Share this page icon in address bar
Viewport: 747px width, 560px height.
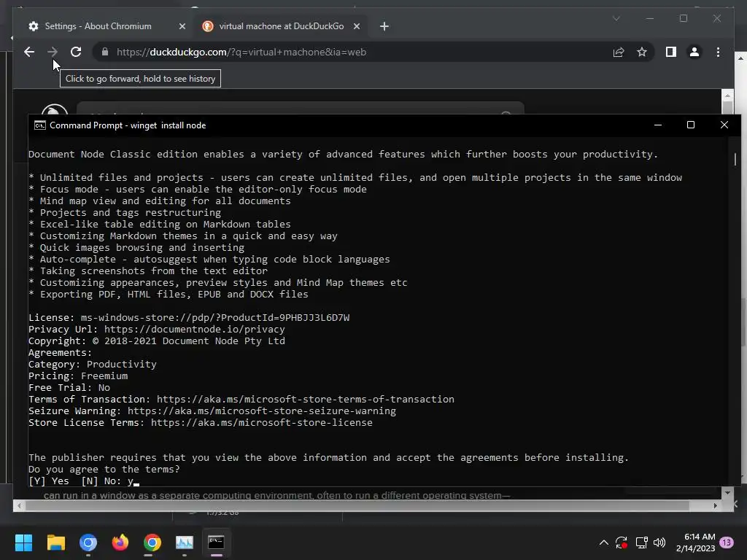coord(619,52)
